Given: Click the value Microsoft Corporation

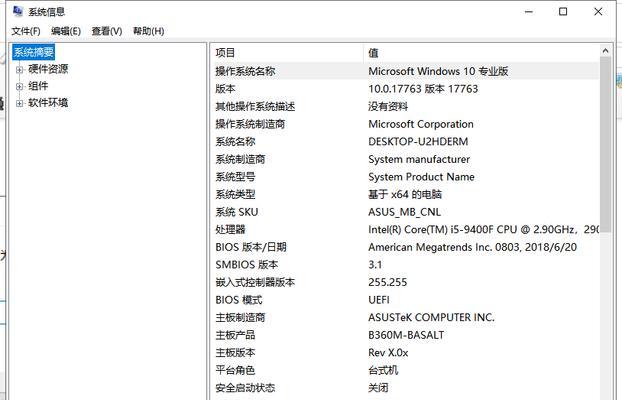Looking at the screenshot, I should pyautogui.click(x=420, y=124).
